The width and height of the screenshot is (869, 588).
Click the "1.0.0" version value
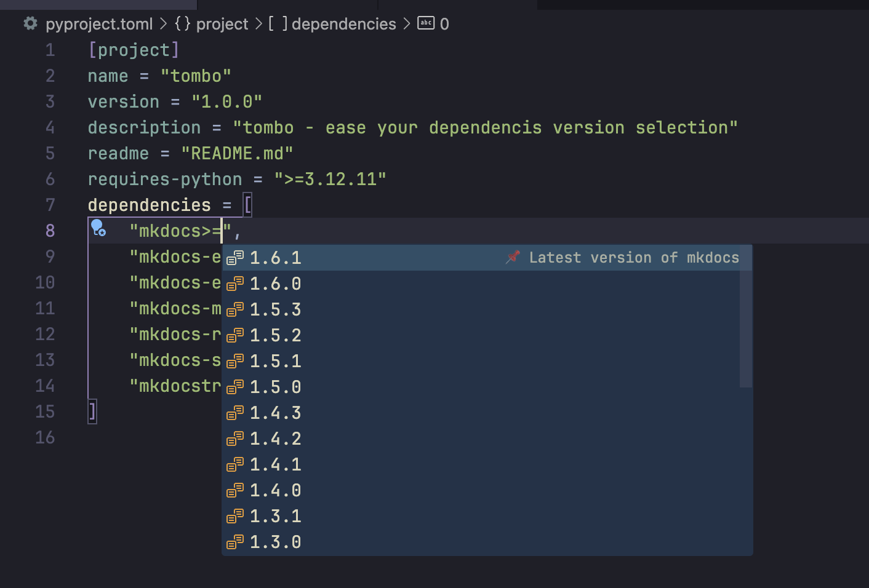[x=226, y=101]
